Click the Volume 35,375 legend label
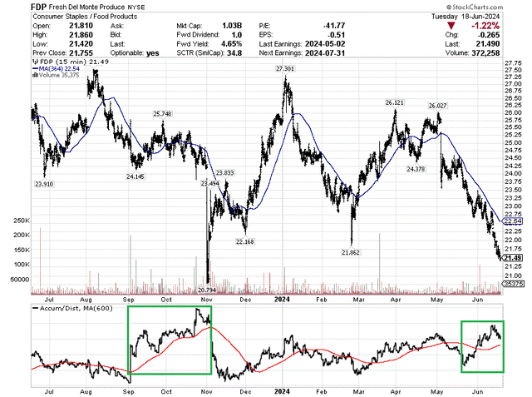The height and width of the screenshot is (397, 532). [56, 75]
